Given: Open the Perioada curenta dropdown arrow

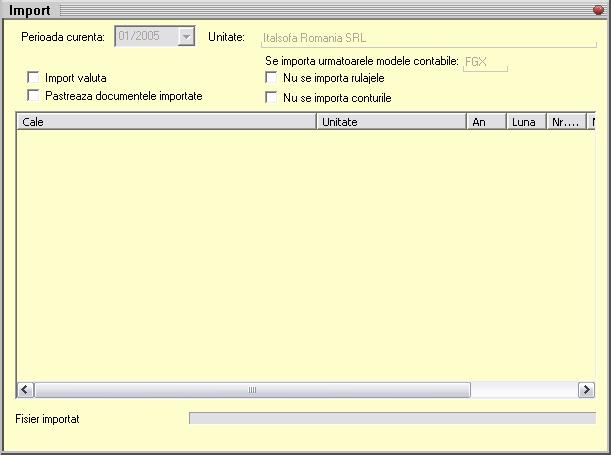Looking at the screenshot, I should (x=185, y=37).
